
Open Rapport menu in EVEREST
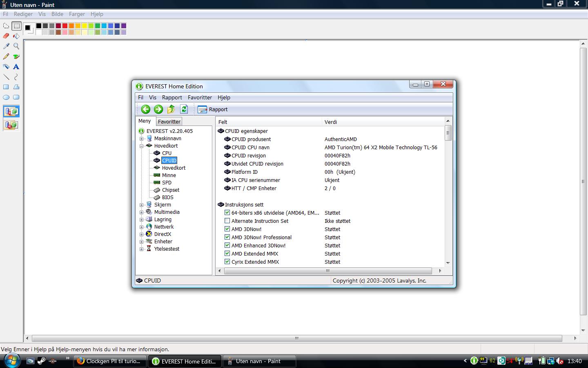click(172, 97)
